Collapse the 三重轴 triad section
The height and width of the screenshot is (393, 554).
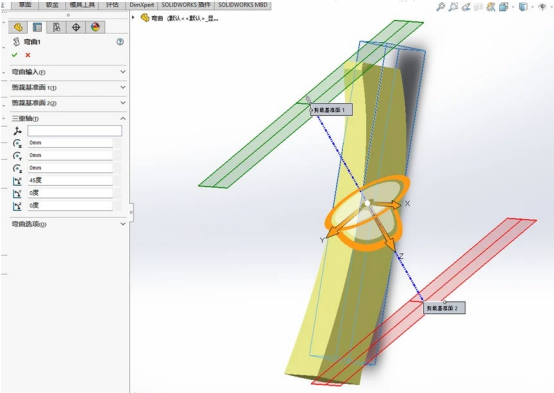pyautogui.click(x=67, y=118)
